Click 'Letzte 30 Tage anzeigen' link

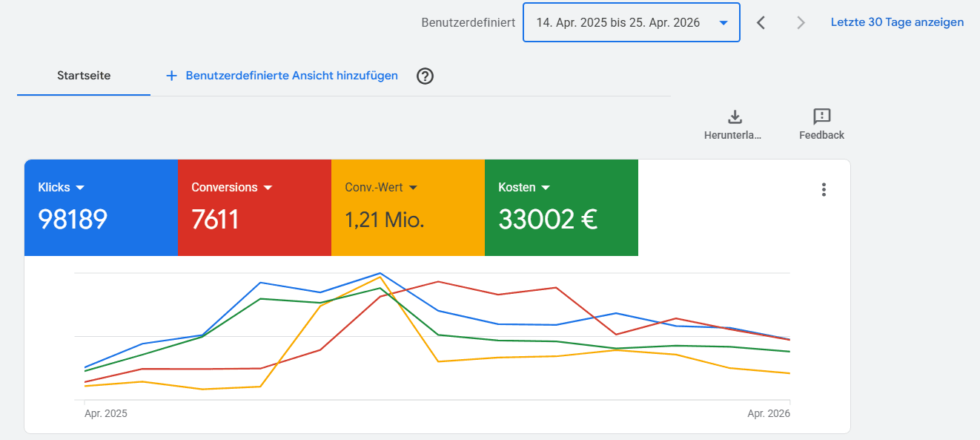897,22
